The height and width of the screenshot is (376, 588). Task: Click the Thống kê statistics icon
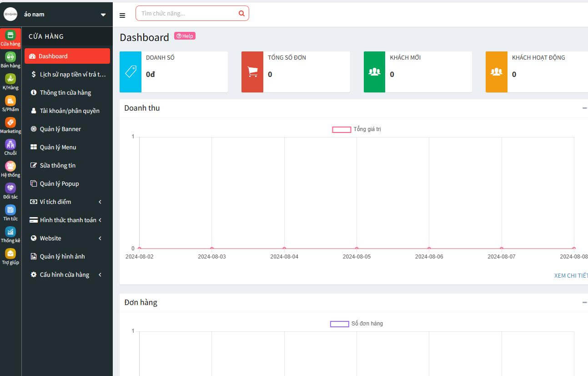coord(10,234)
